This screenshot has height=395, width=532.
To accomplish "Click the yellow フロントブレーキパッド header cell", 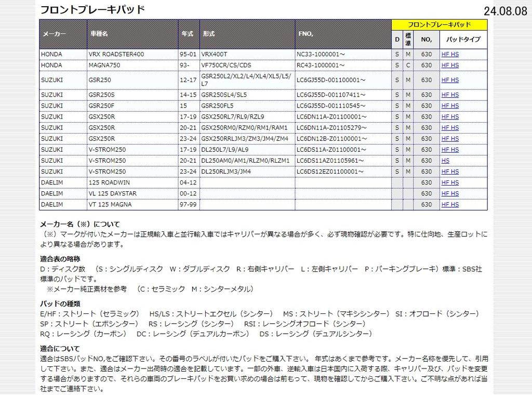I will pos(439,24).
